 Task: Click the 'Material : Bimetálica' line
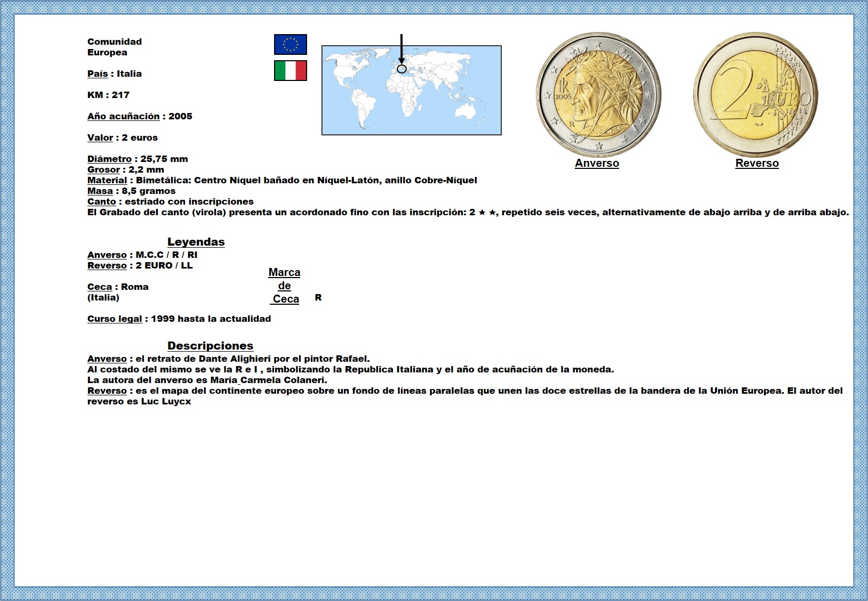click(x=282, y=180)
